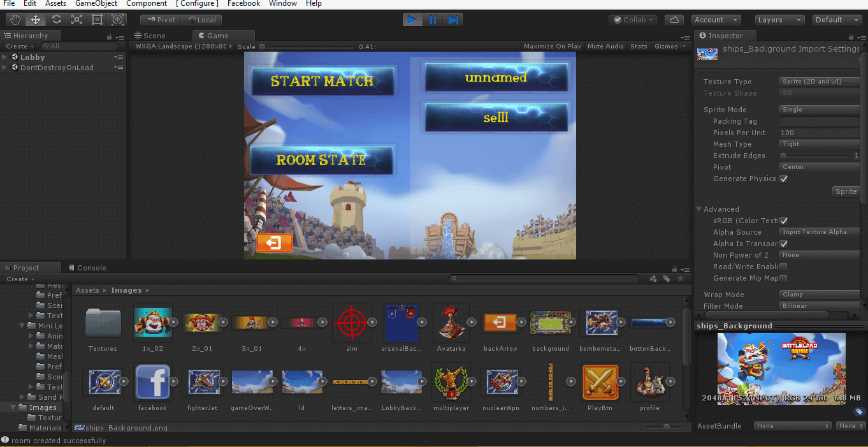The image size is (868, 447).
Task: Toggle Generate Physics checkbox
Action: (784, 179)
